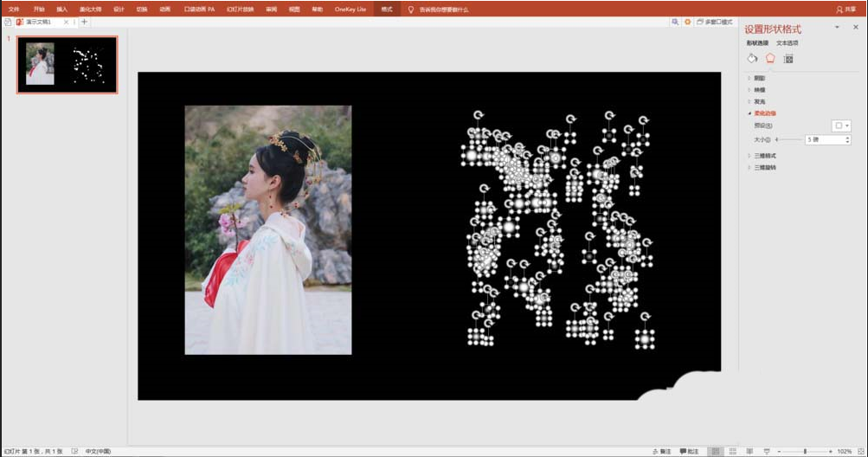Click the slide count text in status bar
This screenshot has width=868, height=457.
tap(34, 452)
